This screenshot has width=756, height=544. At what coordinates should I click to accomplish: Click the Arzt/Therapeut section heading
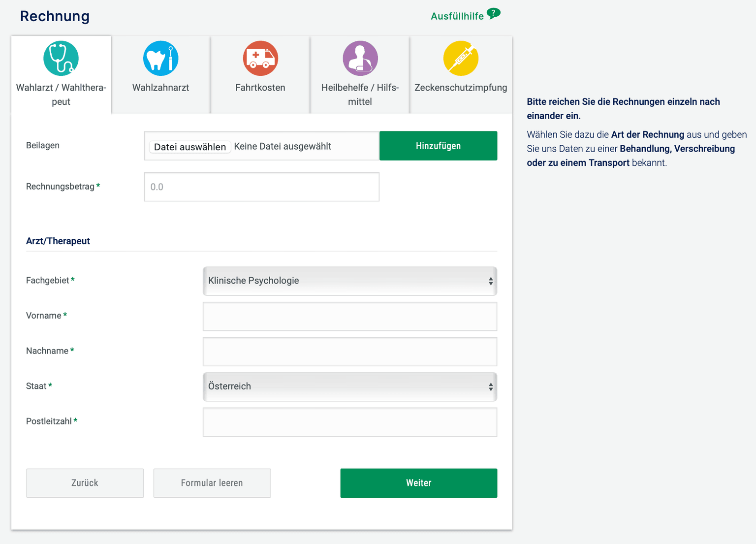click(58, 241)
